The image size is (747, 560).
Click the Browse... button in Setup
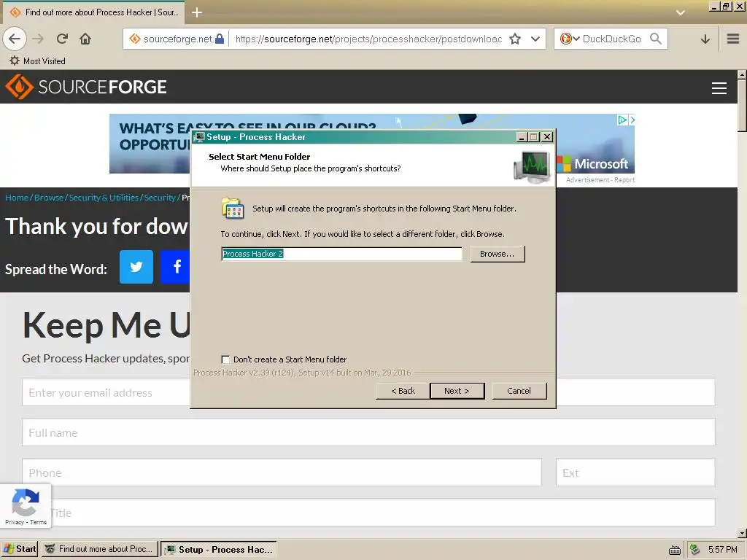click(498, 254)
